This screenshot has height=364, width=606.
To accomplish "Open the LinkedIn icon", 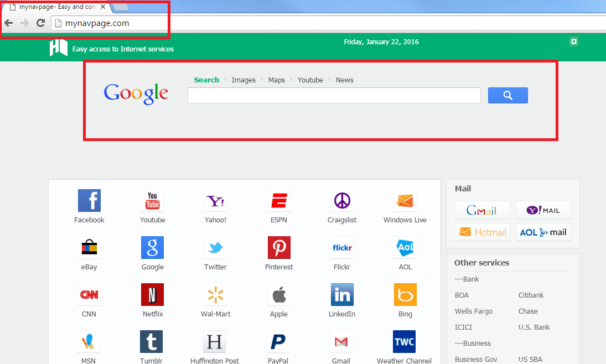I will coord(342,295).
